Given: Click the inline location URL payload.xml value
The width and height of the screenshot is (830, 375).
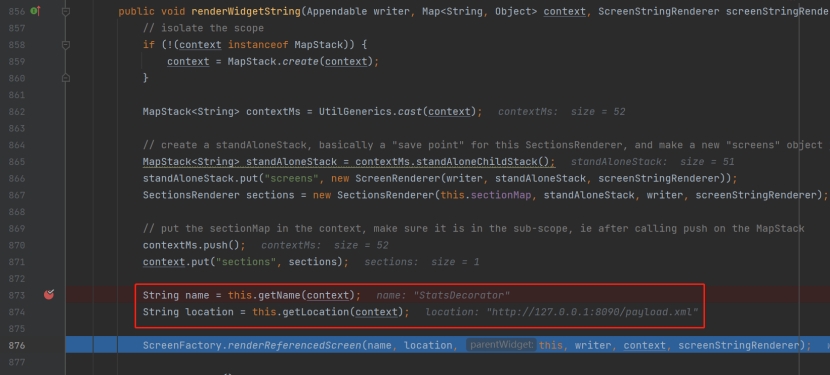Looking at the screenshot, I should (592, 312).
